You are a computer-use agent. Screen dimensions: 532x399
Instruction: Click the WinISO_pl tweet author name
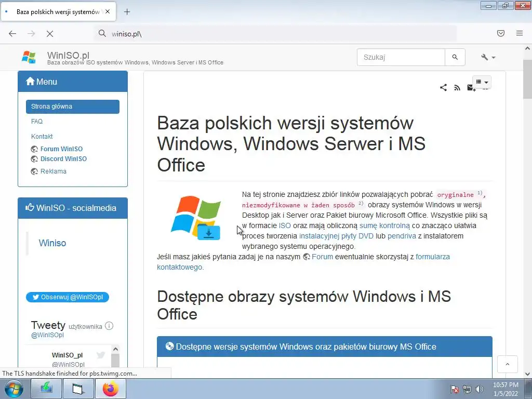(67, 355)
